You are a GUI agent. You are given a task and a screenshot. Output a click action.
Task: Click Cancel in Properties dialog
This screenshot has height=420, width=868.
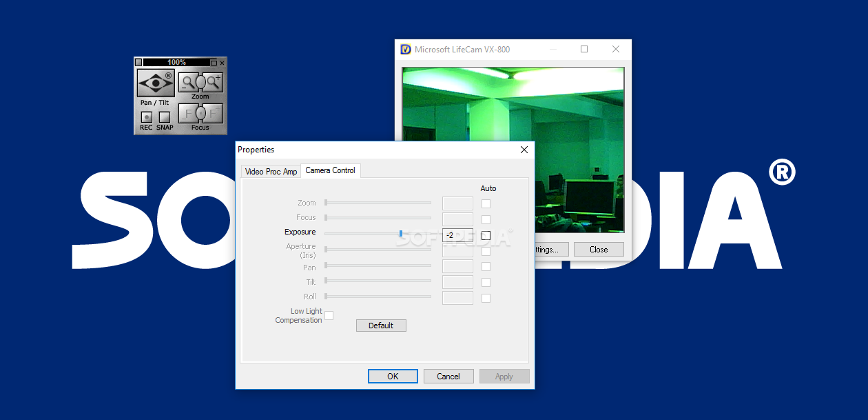(448, 377)
